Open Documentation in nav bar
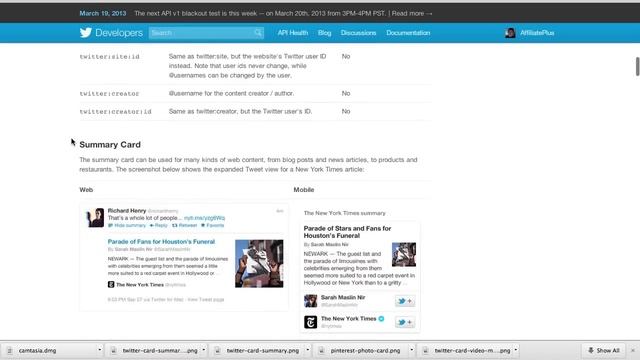The image size is (640, 360). [408, 33]
